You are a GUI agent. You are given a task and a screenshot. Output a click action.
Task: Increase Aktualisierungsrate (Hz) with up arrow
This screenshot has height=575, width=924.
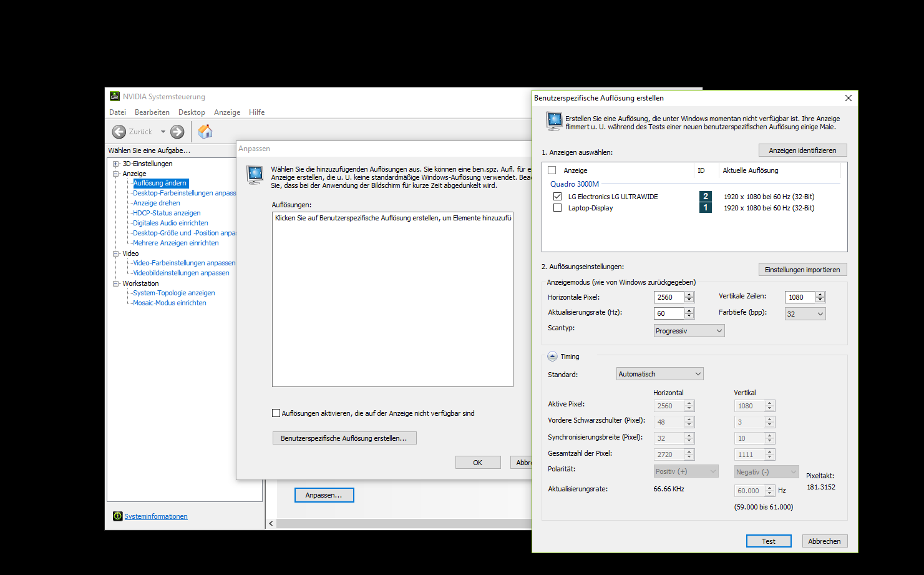click(x=689, y=311)
